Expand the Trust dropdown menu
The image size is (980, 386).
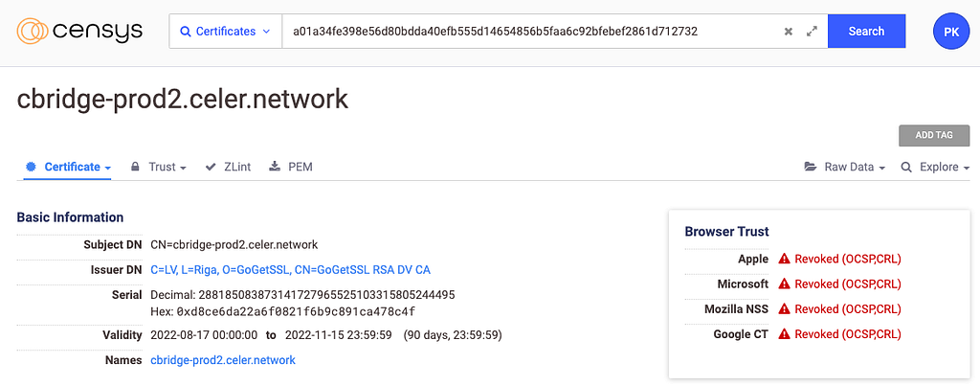tap(159, 167)
